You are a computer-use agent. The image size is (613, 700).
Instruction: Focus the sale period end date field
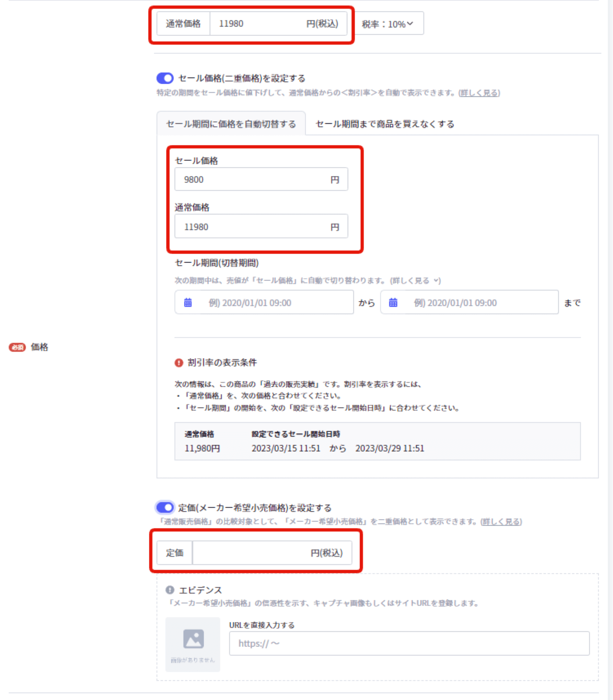(469, 302)
